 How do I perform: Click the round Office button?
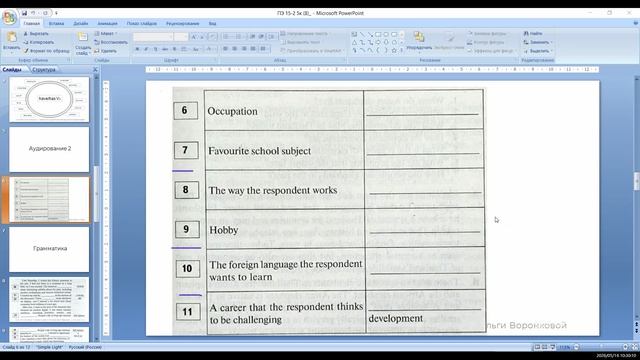[9, 18]
